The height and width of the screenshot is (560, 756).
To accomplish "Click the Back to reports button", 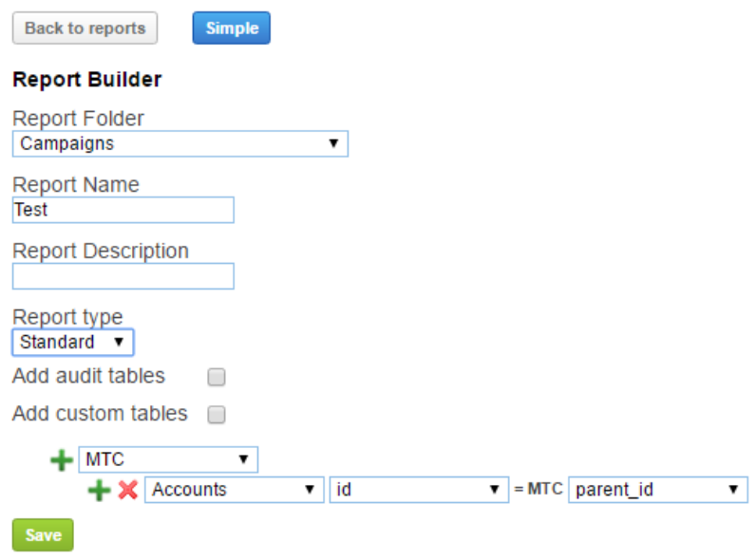I will point(85,28).
